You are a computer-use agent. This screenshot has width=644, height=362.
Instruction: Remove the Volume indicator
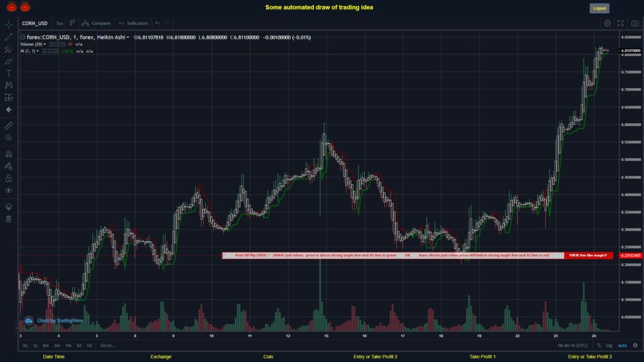[x=63, y=45]
